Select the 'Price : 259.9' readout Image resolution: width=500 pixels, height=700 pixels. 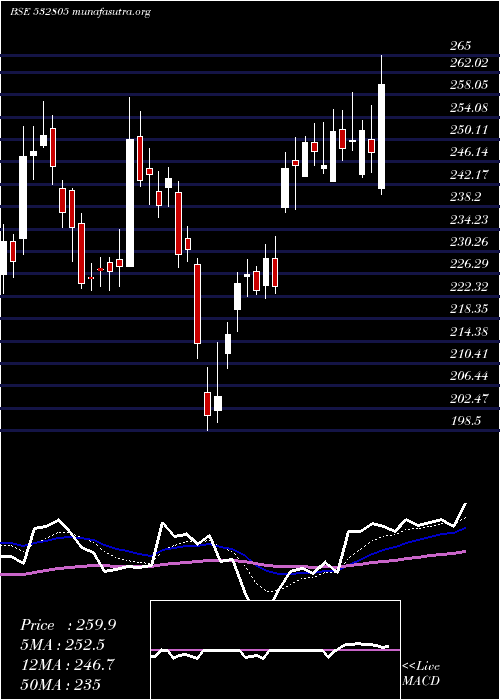(x=68, y=625)
